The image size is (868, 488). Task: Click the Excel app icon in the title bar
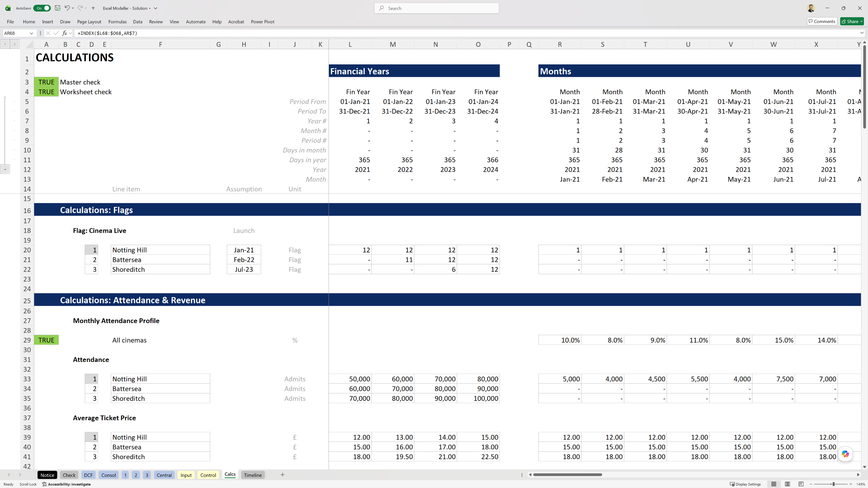pos(8,8)
